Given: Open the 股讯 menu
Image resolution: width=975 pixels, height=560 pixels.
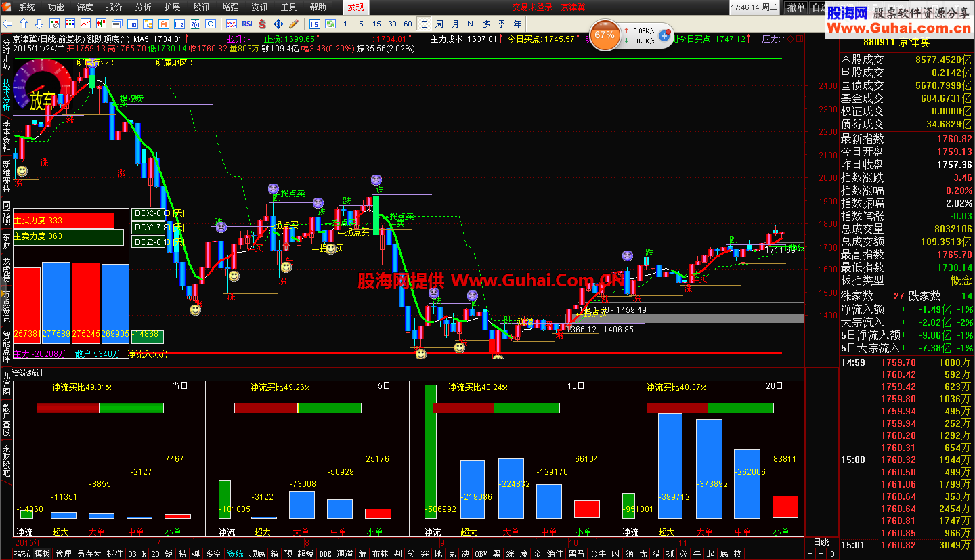Looking at the screenshot, I should coord(201,7).
